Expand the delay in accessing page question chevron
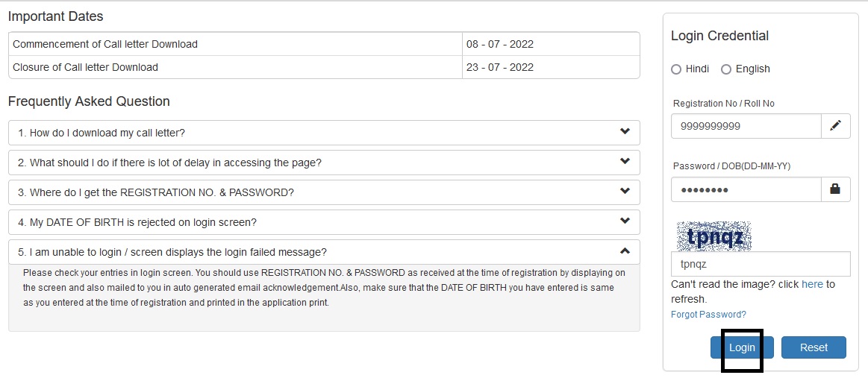The height and width of the screenshot is (378, 868). (625, 162)
